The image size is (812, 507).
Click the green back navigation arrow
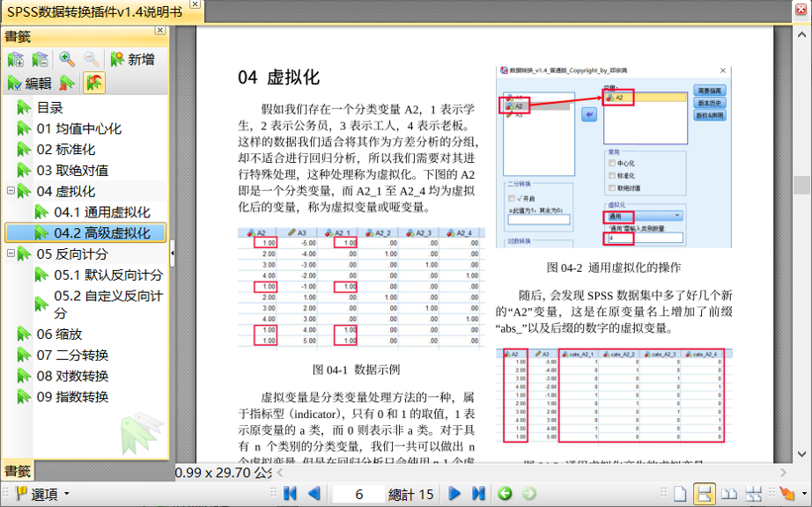[505, 494]
